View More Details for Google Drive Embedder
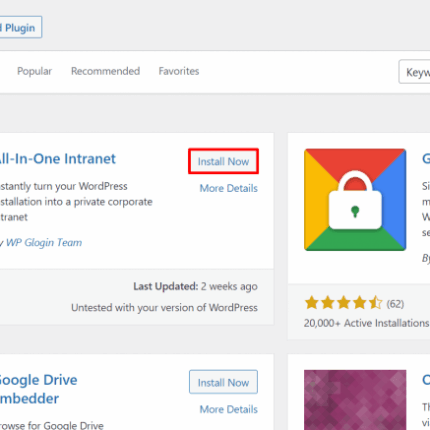 click(x=229, y=409)
